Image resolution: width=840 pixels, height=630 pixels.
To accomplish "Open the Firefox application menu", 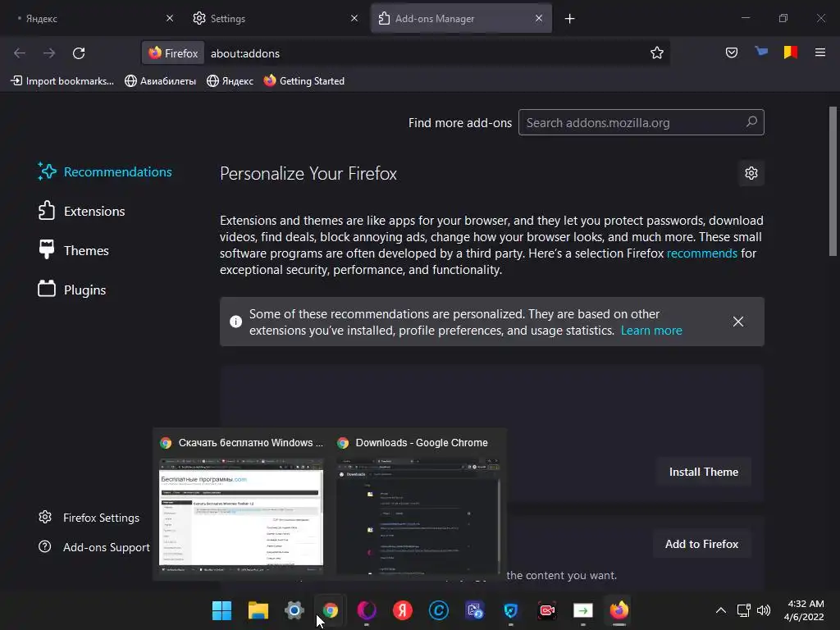I will (819, 52).
